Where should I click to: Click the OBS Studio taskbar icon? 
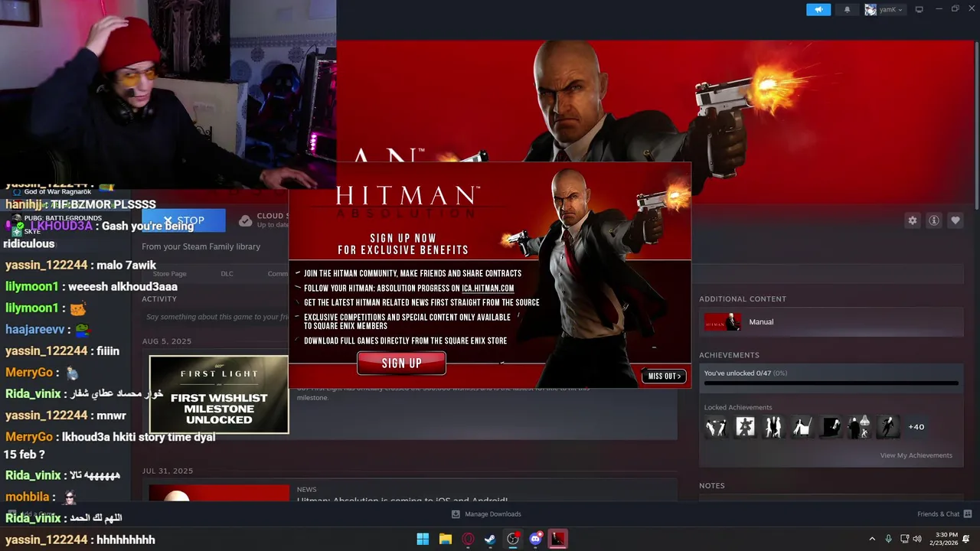513,539
